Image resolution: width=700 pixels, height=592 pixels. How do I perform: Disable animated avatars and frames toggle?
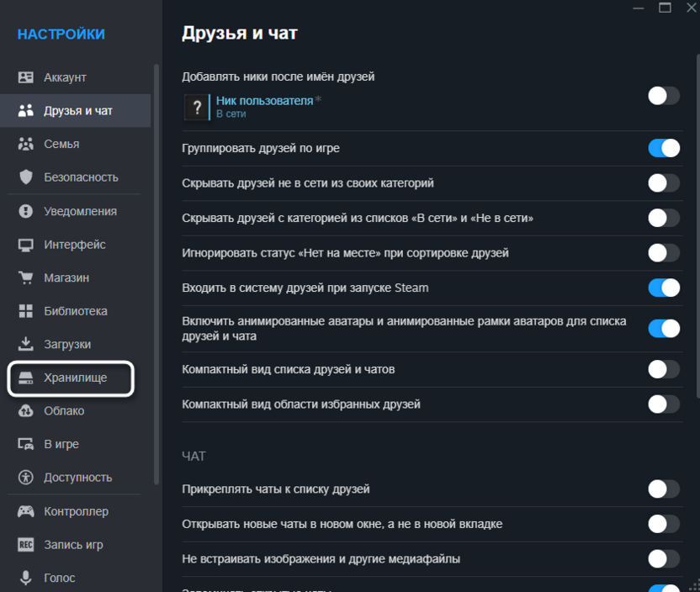click(664, 329)
